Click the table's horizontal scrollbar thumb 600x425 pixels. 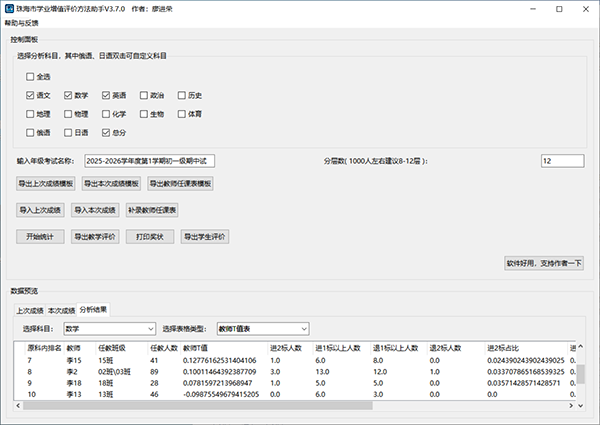pos(197,405)
